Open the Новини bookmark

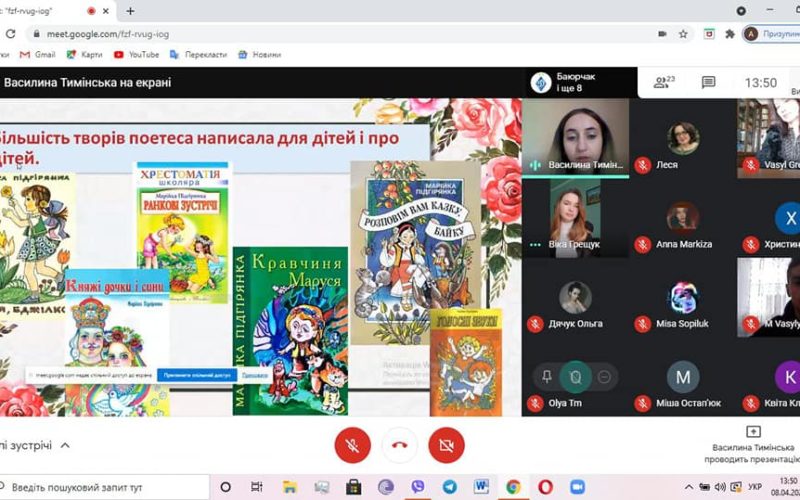(260, 54)
